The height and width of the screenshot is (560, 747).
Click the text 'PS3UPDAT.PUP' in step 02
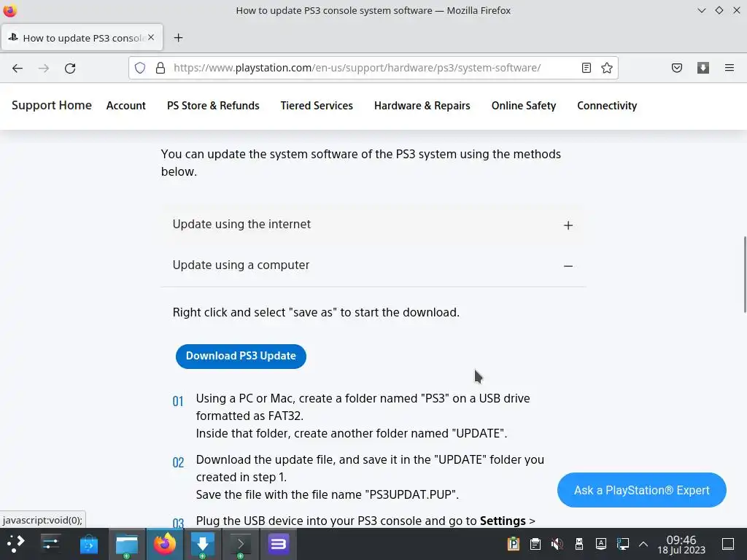click(410, 494)
